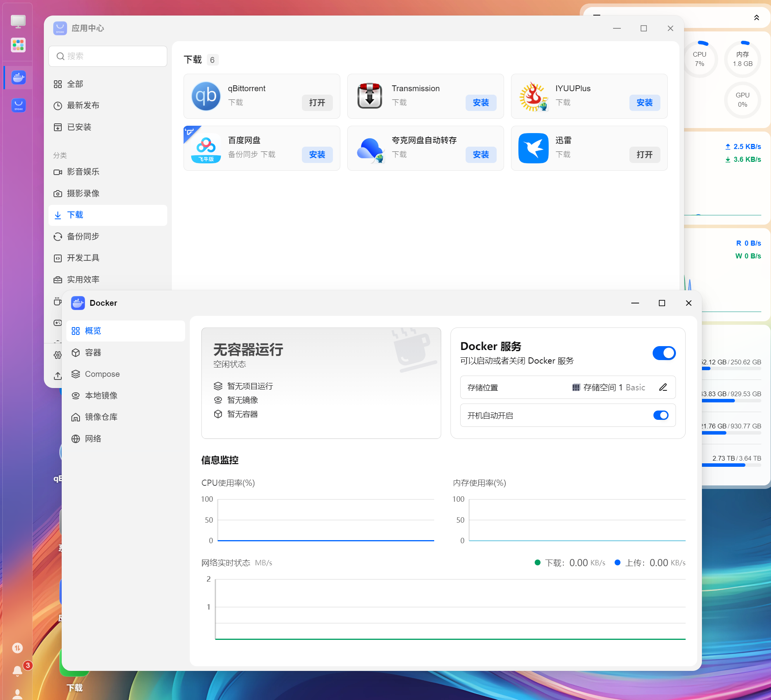771x700 pixels.
Task: Collapse the monitor panel with double chevron
Action: 756,17
